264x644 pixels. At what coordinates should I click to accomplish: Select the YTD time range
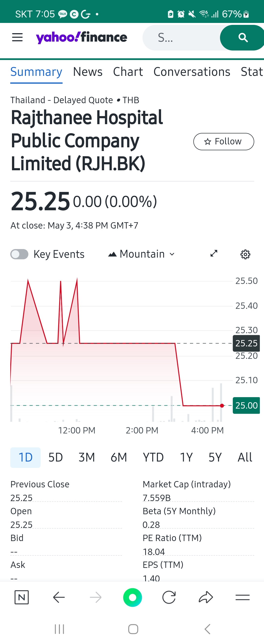point(153,457)
